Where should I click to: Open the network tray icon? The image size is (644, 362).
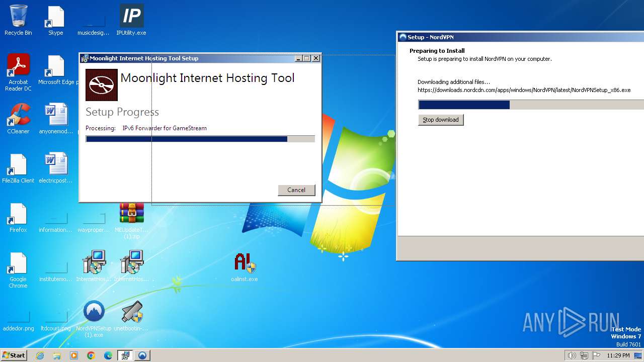pyautogui.click(x=584, y=355)
